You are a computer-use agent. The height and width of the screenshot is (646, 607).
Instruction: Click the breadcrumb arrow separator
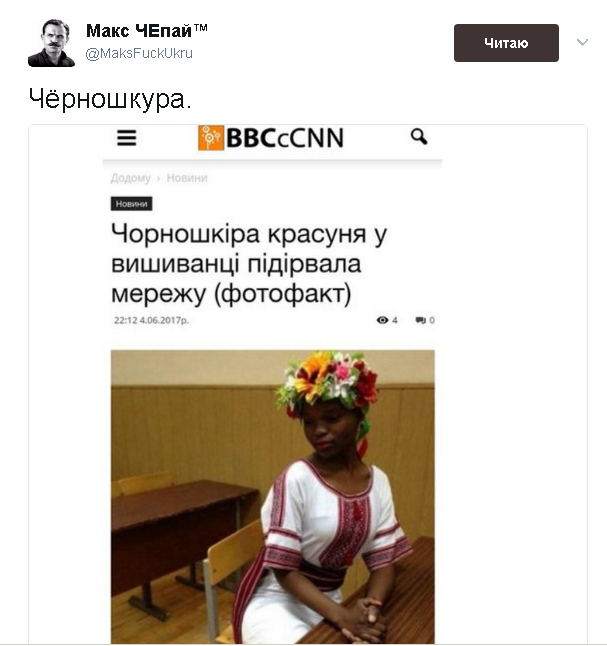[159, 178]
